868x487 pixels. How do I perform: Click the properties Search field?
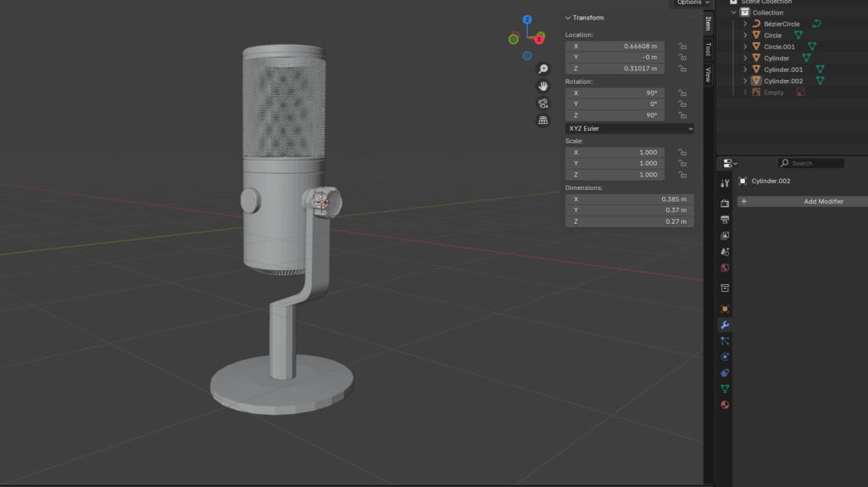[x=811, y=164]
